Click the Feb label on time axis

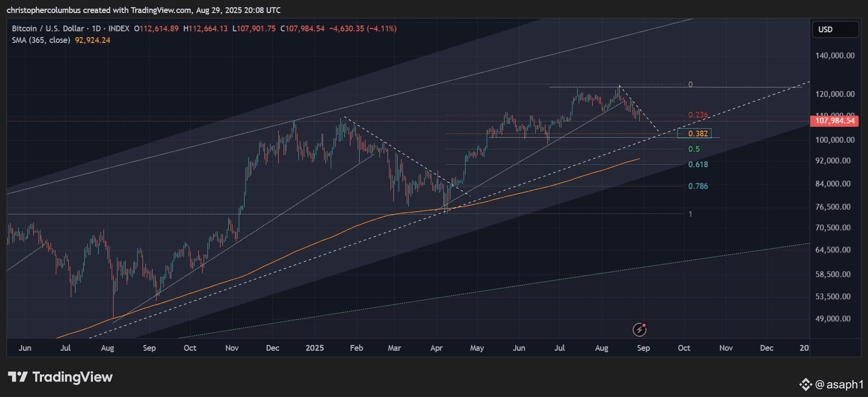(356, 348)
